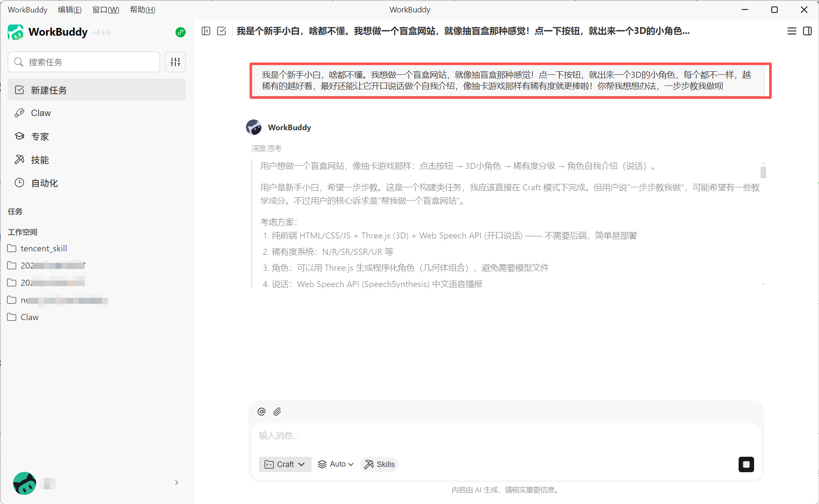This screenshot has height=504, width=819.
Task: Open the Claw rocket item
Action: (x=97, y=113)
